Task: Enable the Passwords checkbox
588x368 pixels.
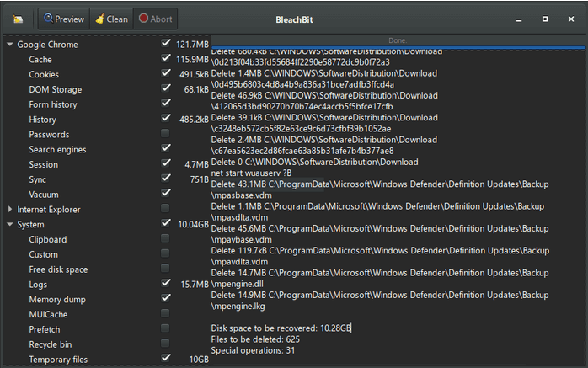Action: pos(165,133)
